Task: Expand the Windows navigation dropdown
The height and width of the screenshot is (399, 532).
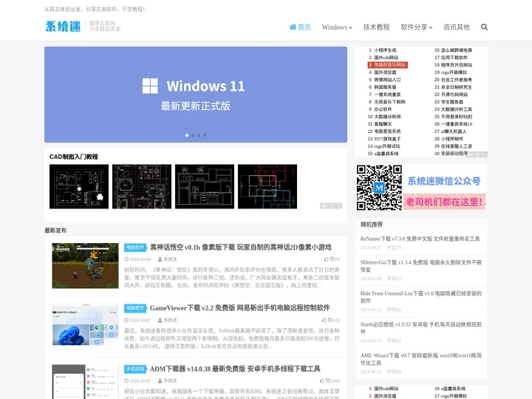Action: 337,27
